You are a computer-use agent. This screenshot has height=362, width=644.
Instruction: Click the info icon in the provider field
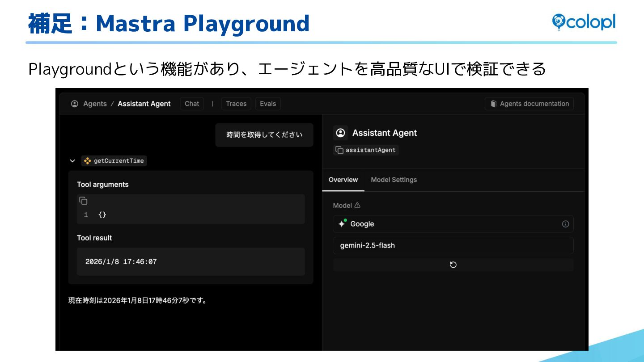(565, 224)
